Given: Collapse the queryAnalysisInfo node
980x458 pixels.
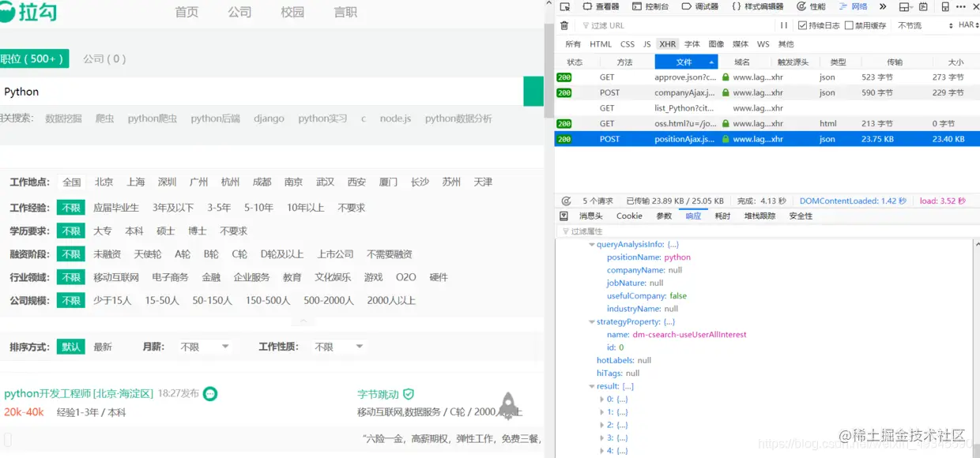Looking at the screenshot, I should (592, 245).
